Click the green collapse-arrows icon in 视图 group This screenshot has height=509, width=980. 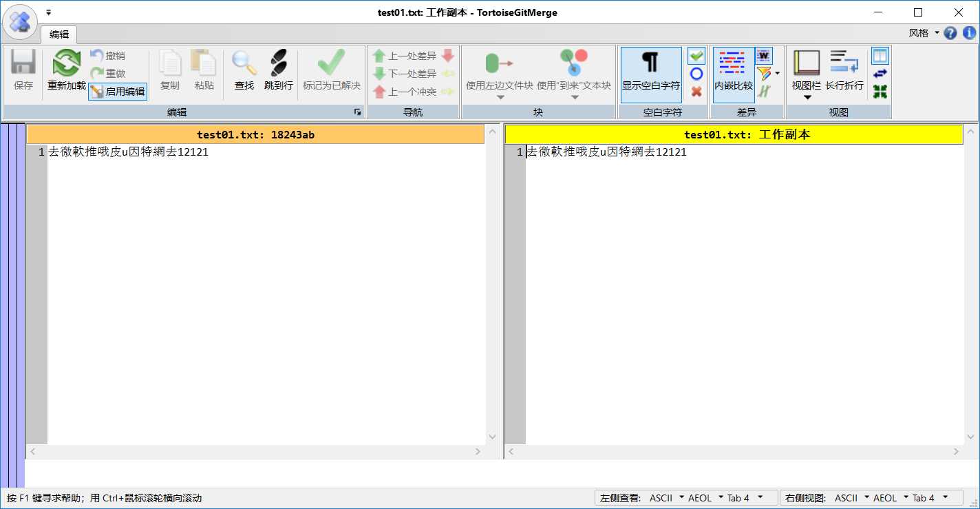(880, 92)
